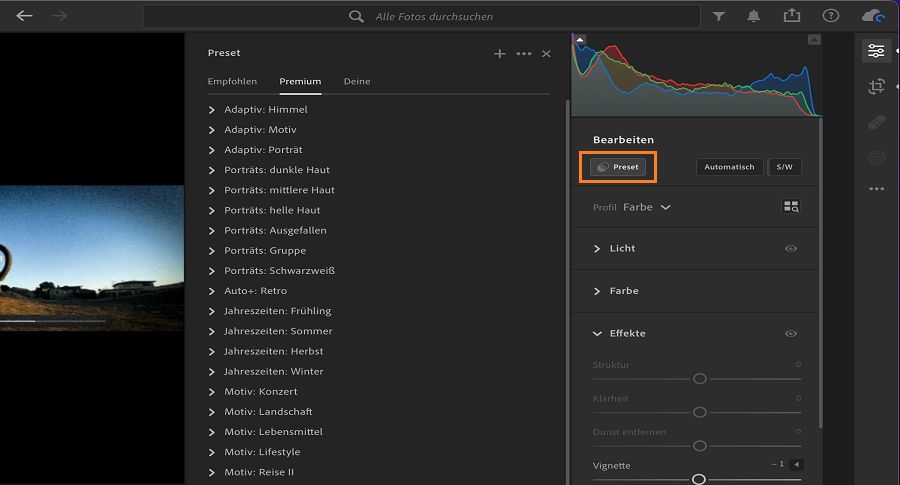Click the Dunst entfernen slider handle
This screenshot has width=900, height=485.
coord(699,445)
